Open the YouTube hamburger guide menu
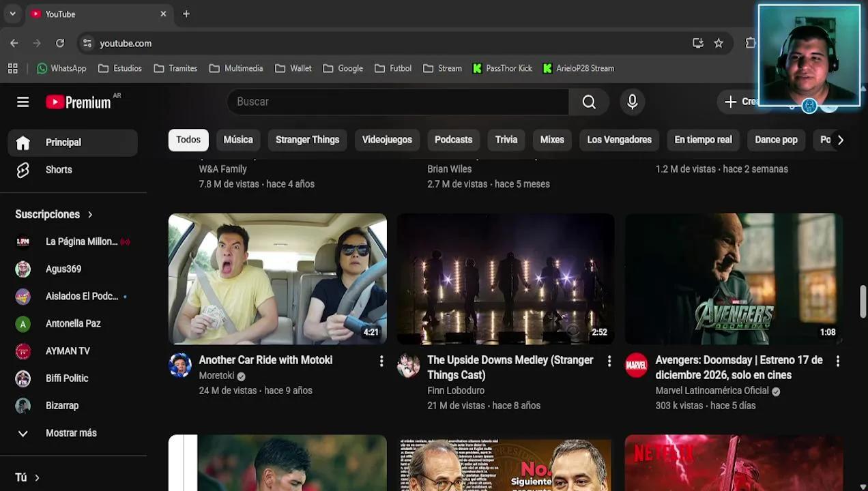The image size is (868, 491). coord(23,102)
